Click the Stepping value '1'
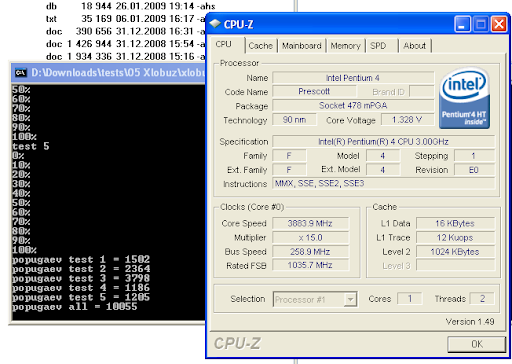Viewport: 512px width, 364px height. [x=474, y=156]
